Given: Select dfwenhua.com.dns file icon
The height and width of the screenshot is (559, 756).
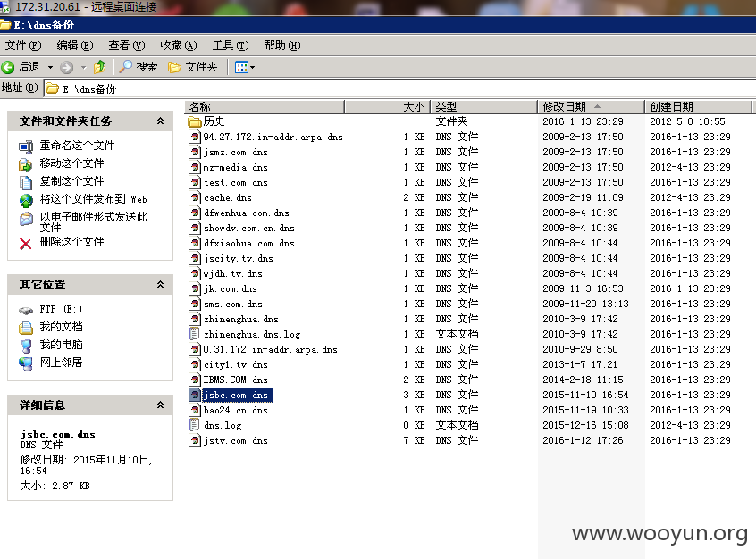Looking at the screenshot, I should 195,213.
